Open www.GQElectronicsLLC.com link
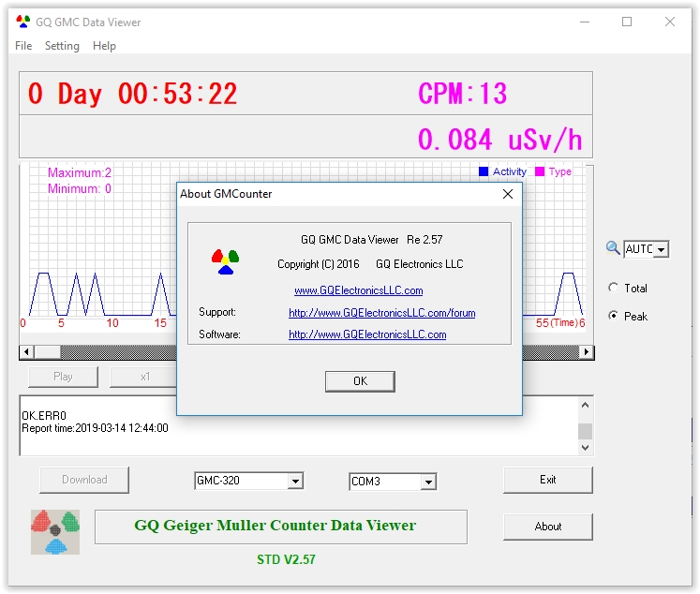This screenshot has width=700, height=594. (x=359, y=290)
